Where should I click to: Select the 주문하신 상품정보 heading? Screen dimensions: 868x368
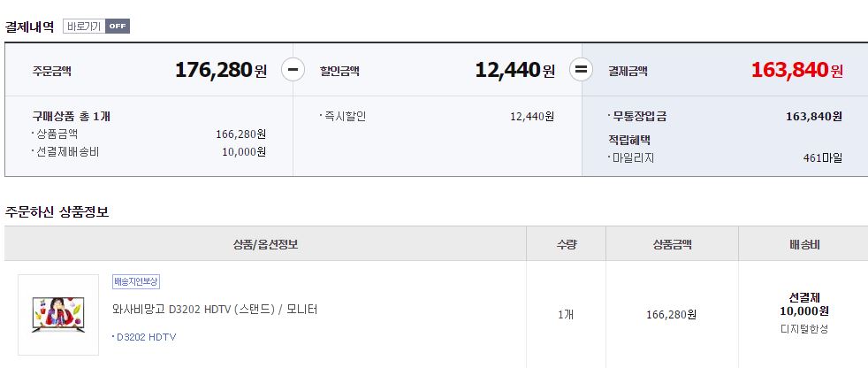pyautogui.click(x=57, y=212)
